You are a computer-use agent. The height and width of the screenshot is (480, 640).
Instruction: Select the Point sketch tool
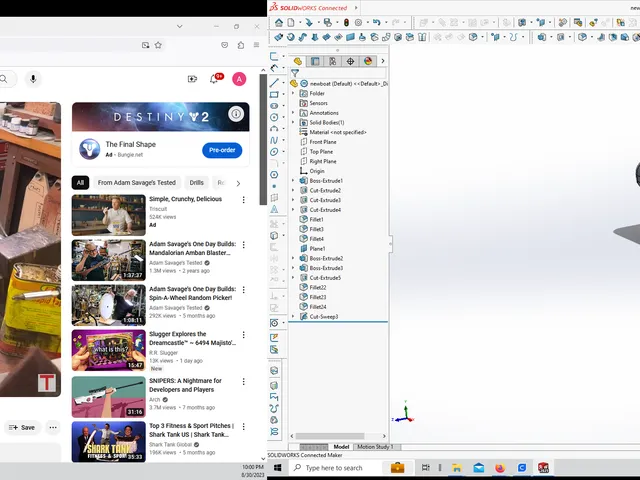pos(274,186)
